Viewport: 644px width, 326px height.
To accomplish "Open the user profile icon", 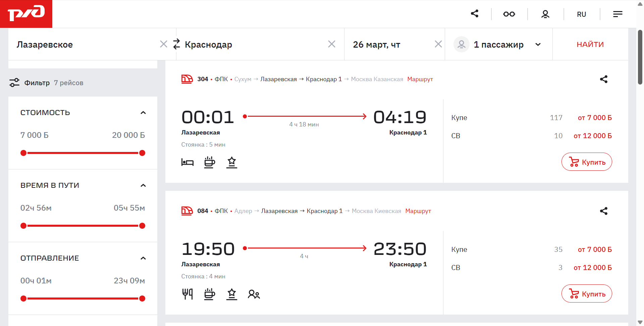I will (545, 14).
